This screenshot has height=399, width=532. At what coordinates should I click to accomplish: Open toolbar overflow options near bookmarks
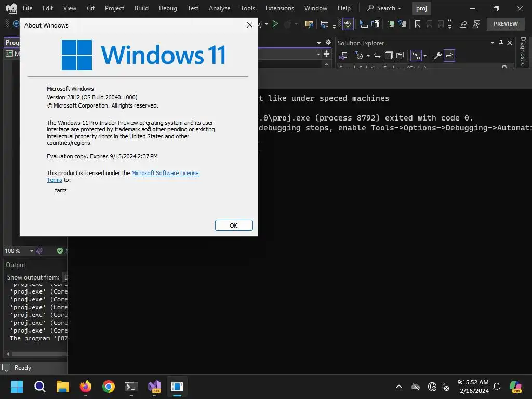tap(450, 24)
